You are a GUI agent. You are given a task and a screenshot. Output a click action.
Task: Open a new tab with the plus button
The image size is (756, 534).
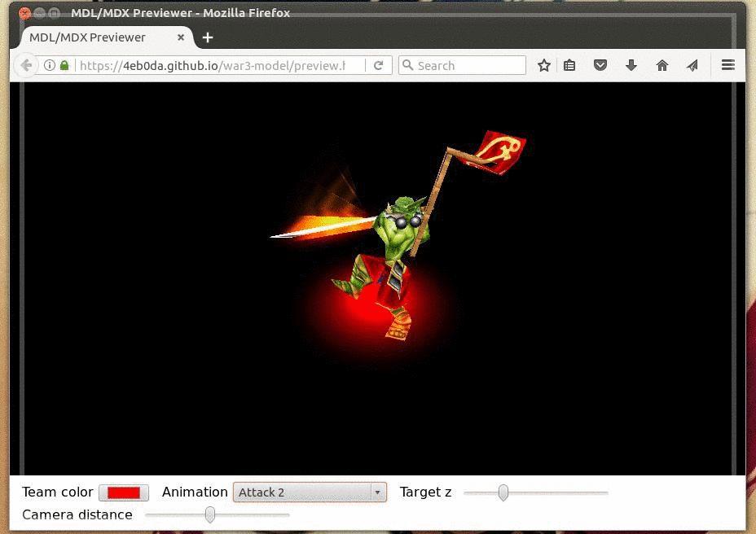(x=207, y=37)
